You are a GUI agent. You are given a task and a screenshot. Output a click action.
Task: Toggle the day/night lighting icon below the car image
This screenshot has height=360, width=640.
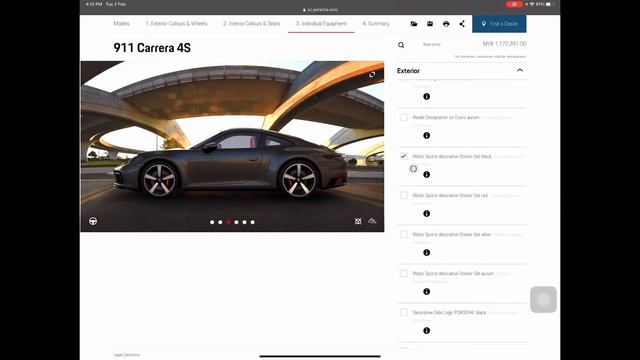click(x=358, y=221)
